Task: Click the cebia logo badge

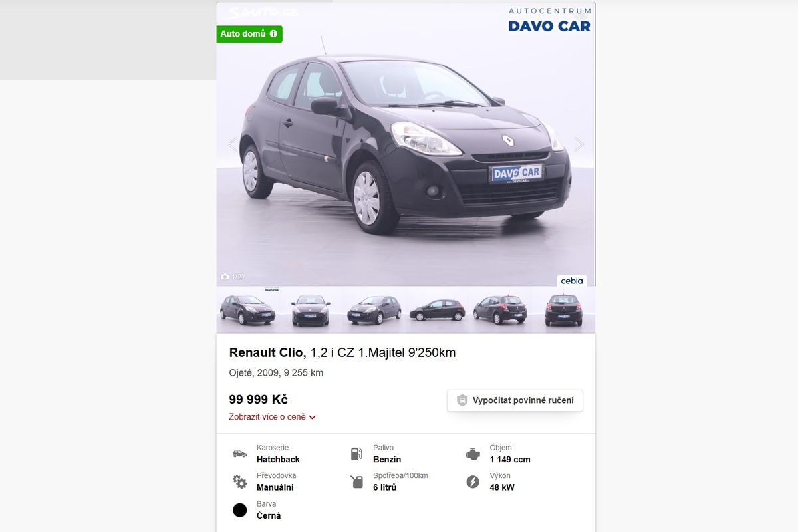Action: tap(571, 281)
